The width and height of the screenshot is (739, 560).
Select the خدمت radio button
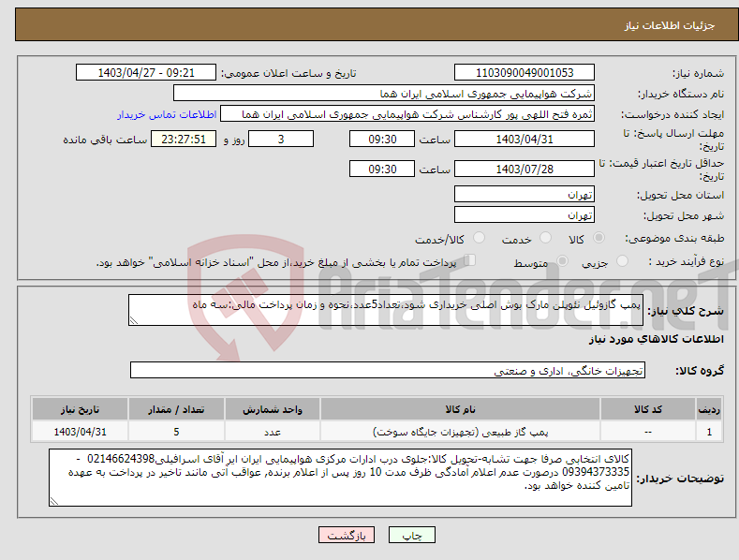545,238
